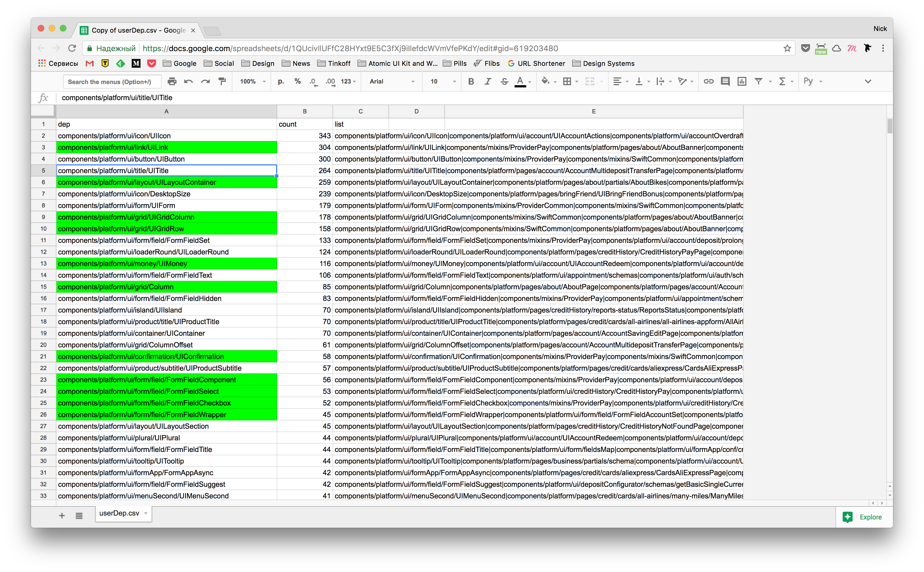
Task: Open the URL Shortener bookmark
Action: point(536,63)
